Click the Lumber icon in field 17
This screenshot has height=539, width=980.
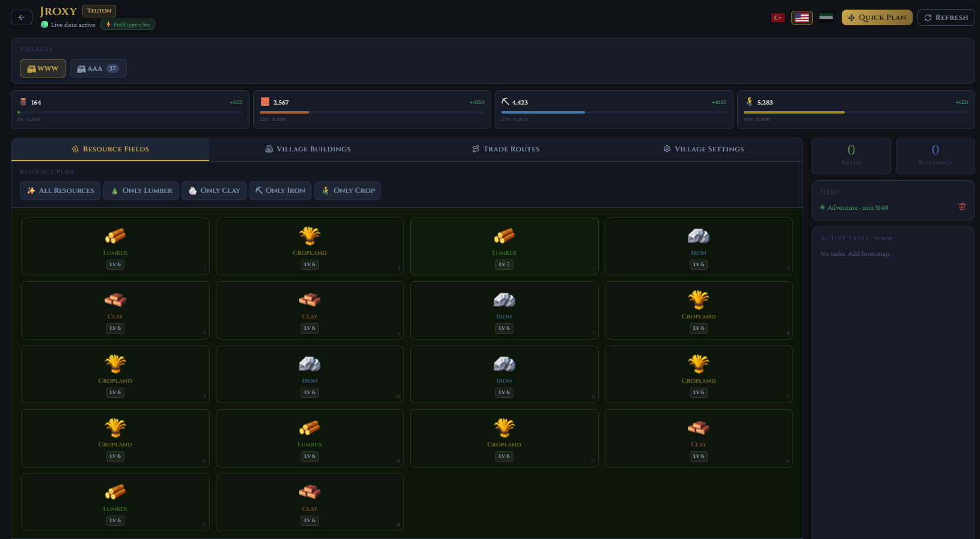coord(115,492)
